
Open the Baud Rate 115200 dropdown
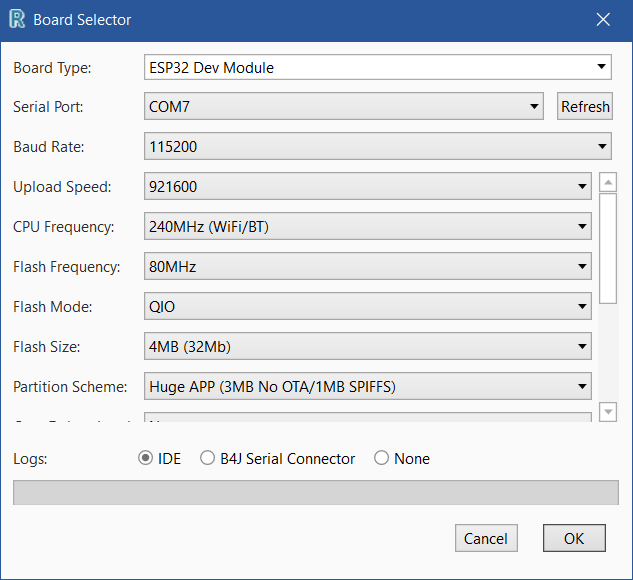378,147
